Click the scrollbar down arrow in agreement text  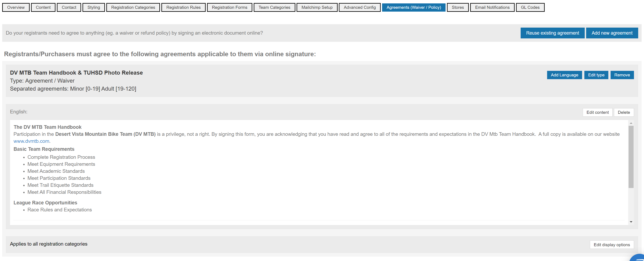pyautogui.click(x=631, y=222)
